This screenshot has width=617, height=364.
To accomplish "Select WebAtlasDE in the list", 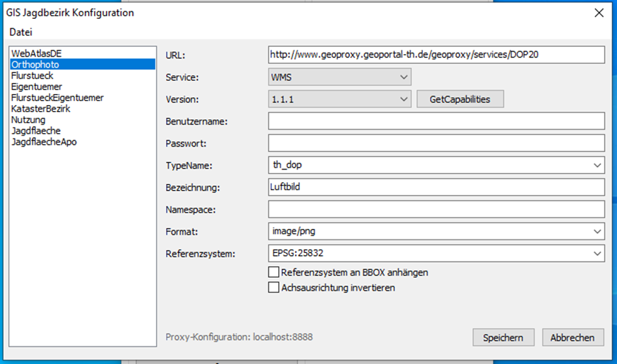I will click(36, 53).
